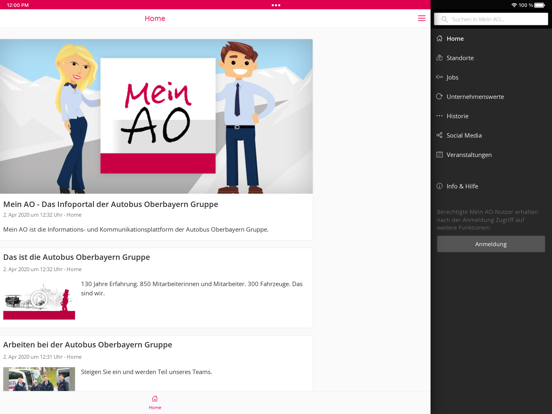The height and width of the screenshot is (414, 552).
Task: Open 'Mein AO - Das Infoportal' article title
Action: click(x=111, y=204)
